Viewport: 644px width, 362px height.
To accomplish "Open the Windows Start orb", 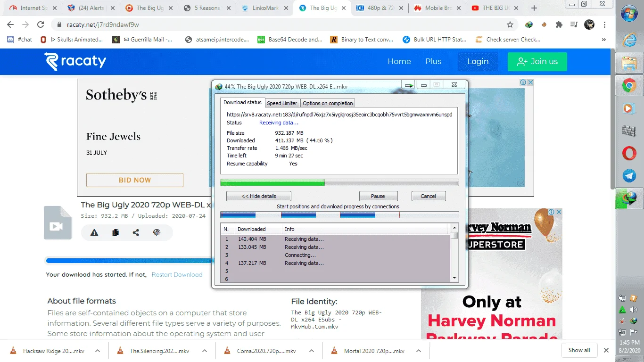I will click(x=629, y=14).
